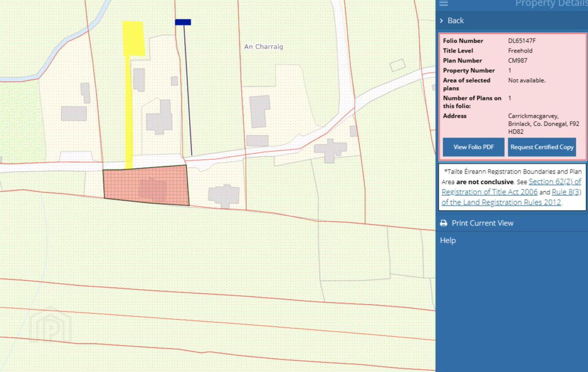Click the An Charraig map label
The height and width of the screenshot is (372, 588).
click(x=263, y=46)
